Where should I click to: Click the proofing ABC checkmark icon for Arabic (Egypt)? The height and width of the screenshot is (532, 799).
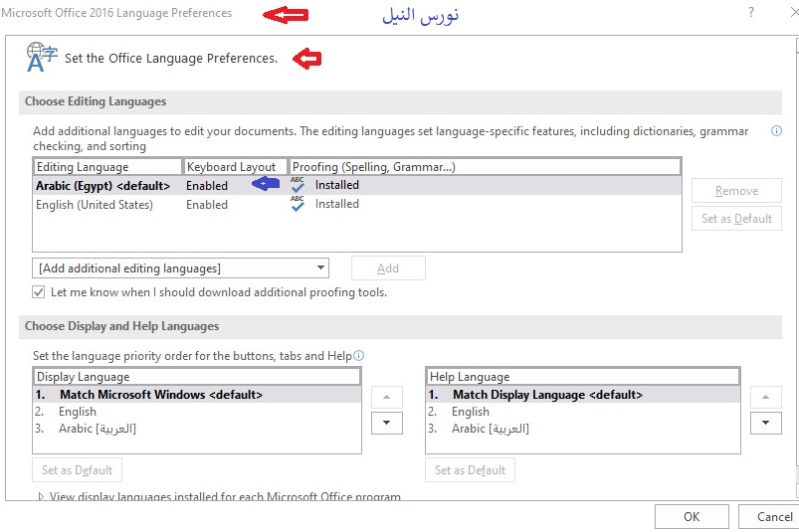(x=298, y=185)
